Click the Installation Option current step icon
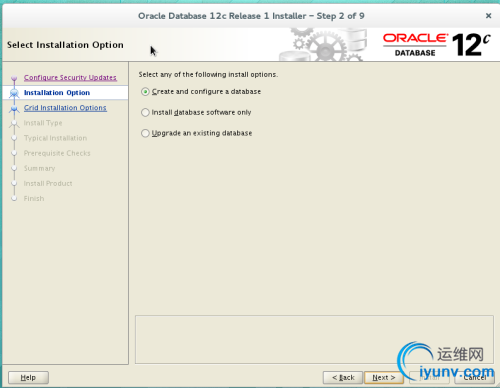The image size is (500, 388). pos(14,93)
